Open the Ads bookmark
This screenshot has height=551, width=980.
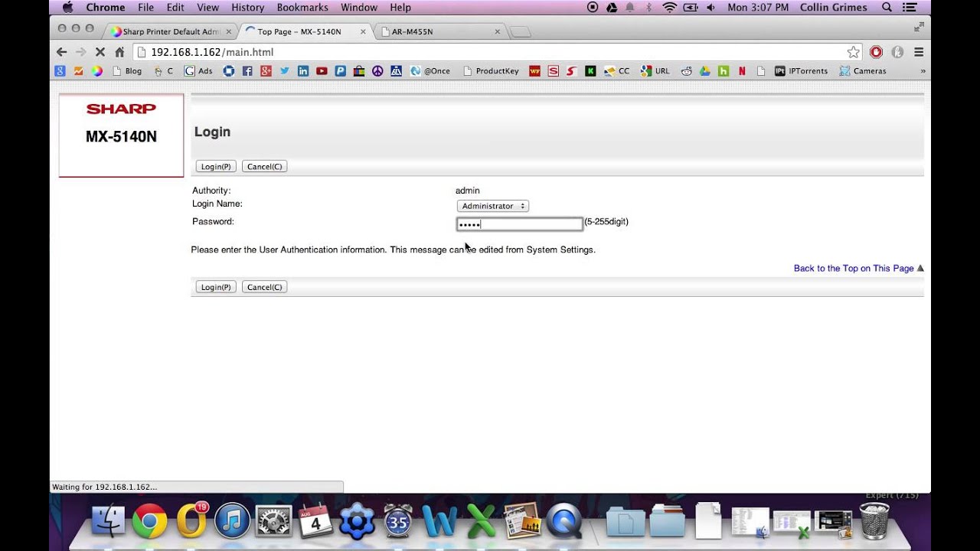point(199,71)
